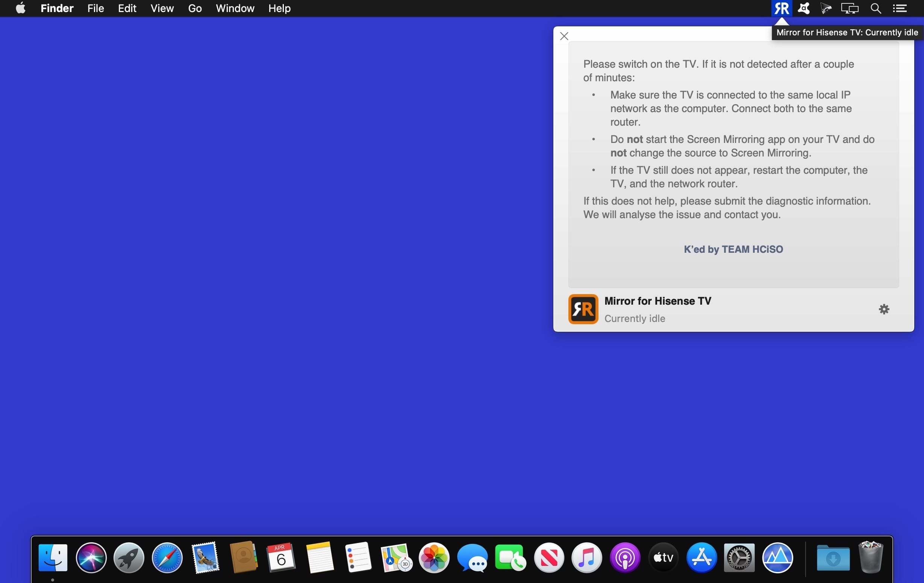This screenshot has width=924, height=583.
Task: Launch Maps from the Dock
Action: [x=396, y=558]
